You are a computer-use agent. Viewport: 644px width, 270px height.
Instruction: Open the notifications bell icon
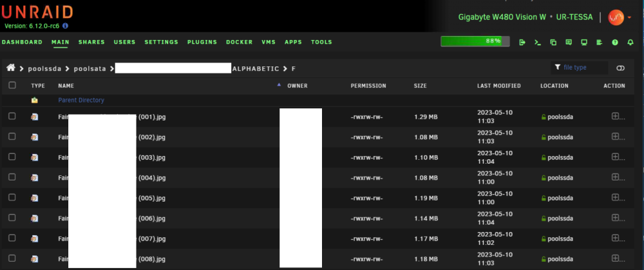(630, 42)
